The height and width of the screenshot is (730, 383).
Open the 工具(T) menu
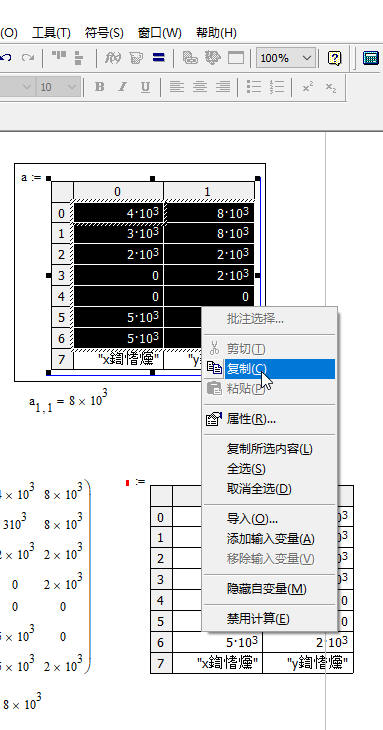tap(51, 33)
